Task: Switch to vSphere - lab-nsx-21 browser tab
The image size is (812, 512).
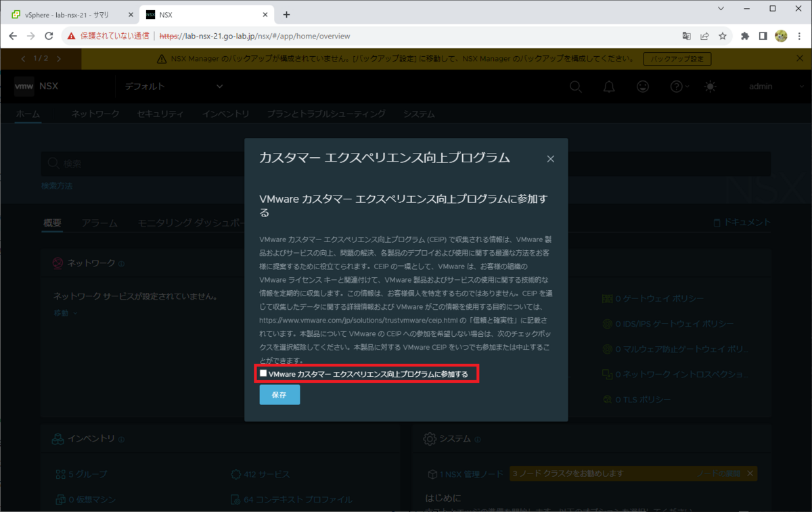Action: click(x=69, y=14)
